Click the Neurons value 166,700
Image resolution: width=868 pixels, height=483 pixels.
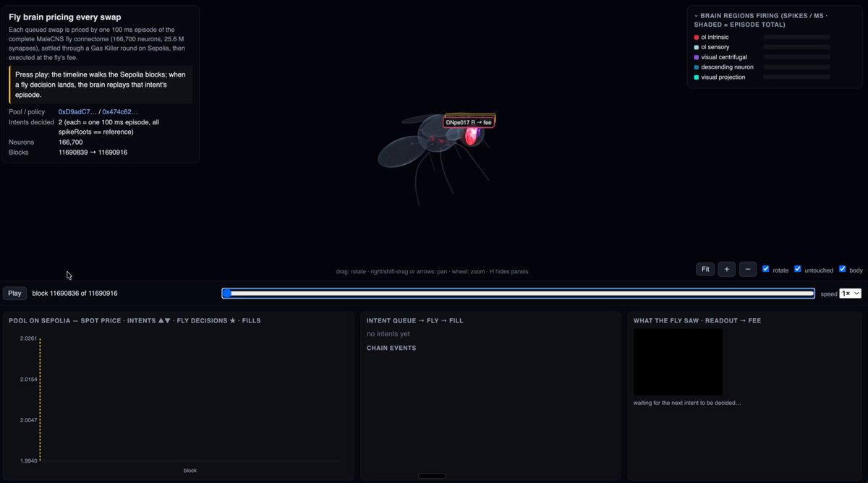(x=71, y=142)
